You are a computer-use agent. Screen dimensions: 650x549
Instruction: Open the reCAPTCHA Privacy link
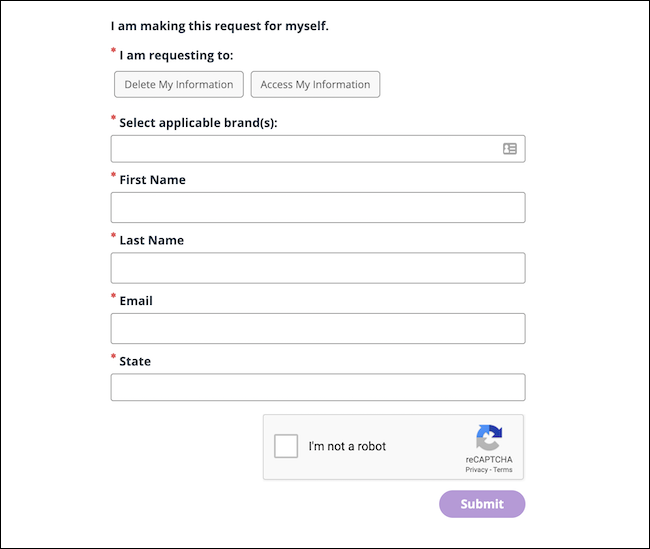click(x=476, y=469)
